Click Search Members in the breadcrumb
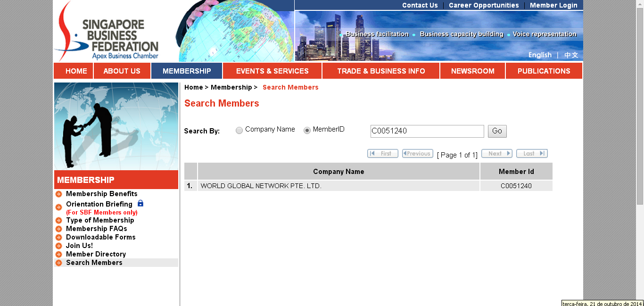The width and height of the screenshot is (644, 306). pyautogui.click(x=290, y=87)
